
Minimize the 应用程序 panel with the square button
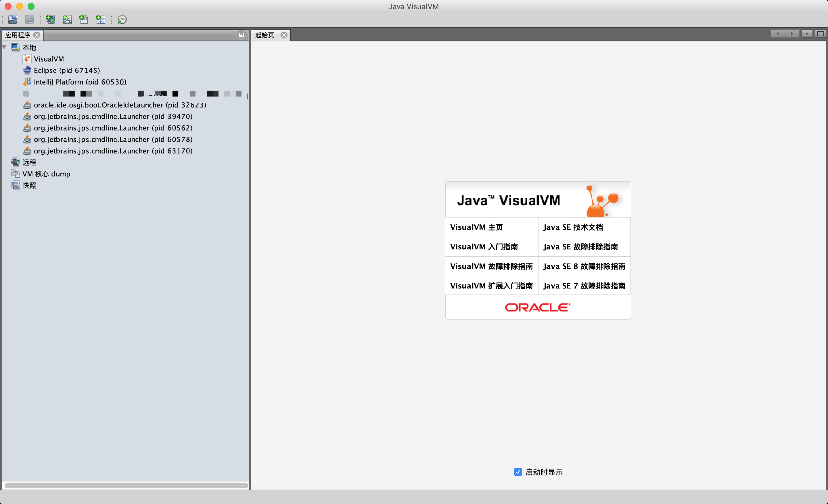click(241, 34)
